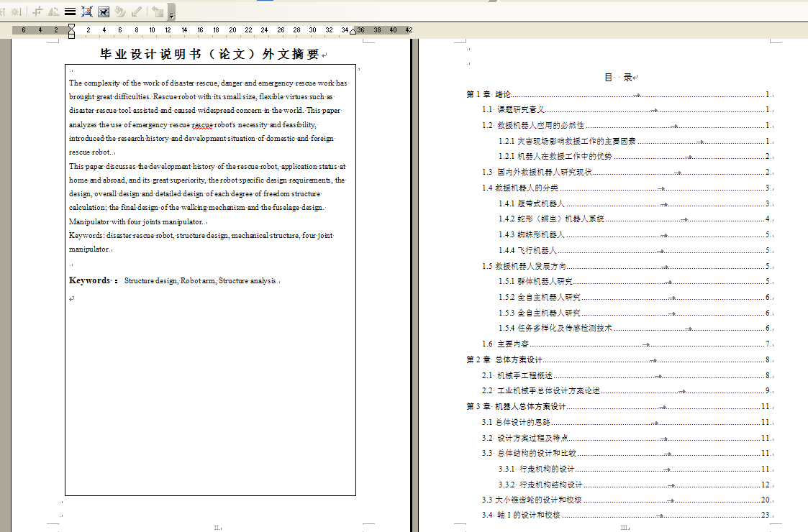Screen dimensions: 808x532
Task: Click TOC entry 3.3.2 行走机构结构设计
Action: click(x=634, y=485)
